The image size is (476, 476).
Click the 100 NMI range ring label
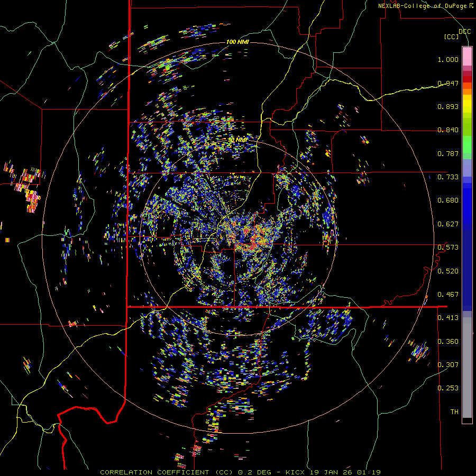point(237,42)
